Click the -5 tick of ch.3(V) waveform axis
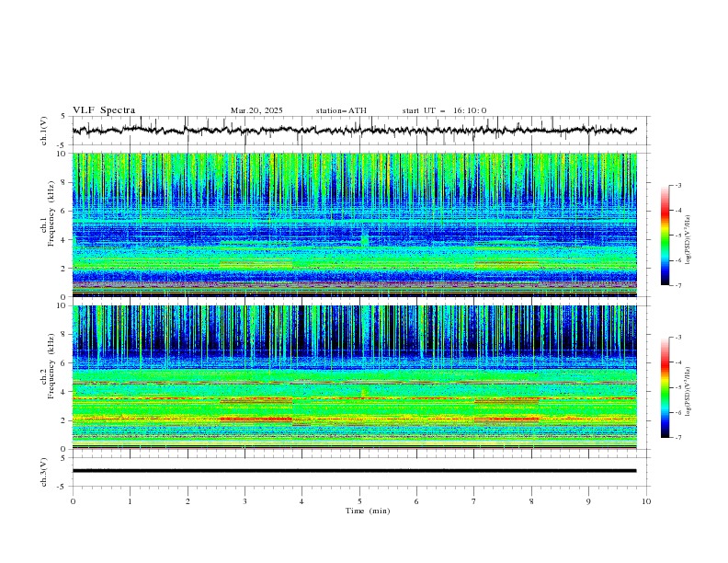728x563 pixels. click(63, 487)
